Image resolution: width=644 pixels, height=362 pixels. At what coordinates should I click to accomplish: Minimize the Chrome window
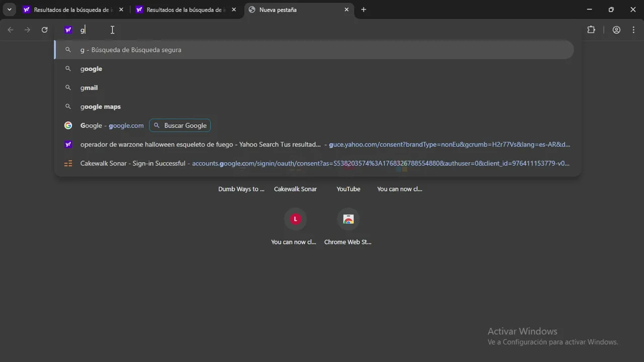click(589, 10)
